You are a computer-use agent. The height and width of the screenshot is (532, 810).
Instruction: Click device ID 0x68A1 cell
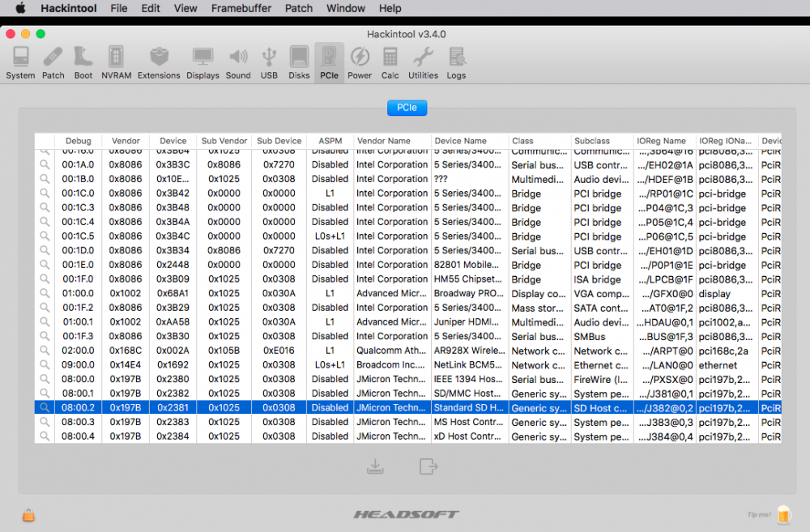173,293
